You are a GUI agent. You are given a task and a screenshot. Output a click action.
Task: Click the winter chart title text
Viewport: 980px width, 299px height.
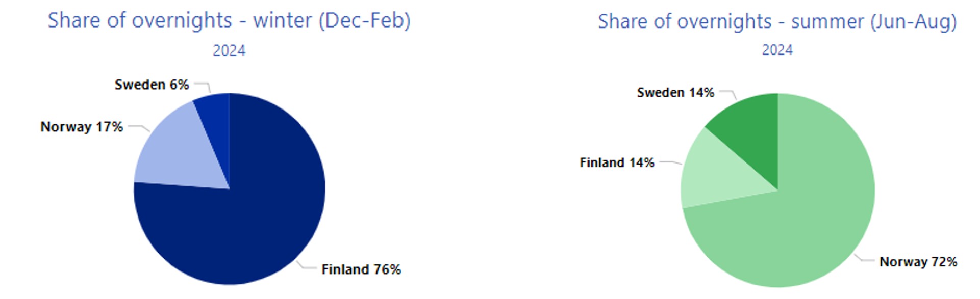229,21
